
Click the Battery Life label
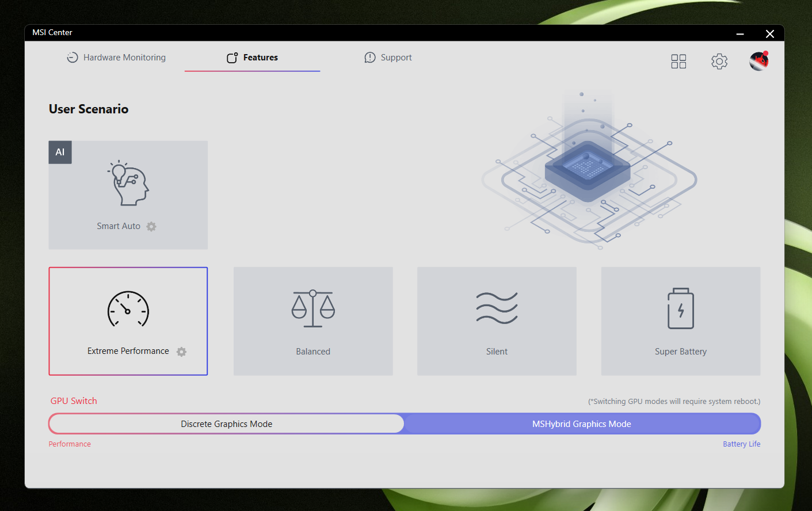[x=742, y=444]
